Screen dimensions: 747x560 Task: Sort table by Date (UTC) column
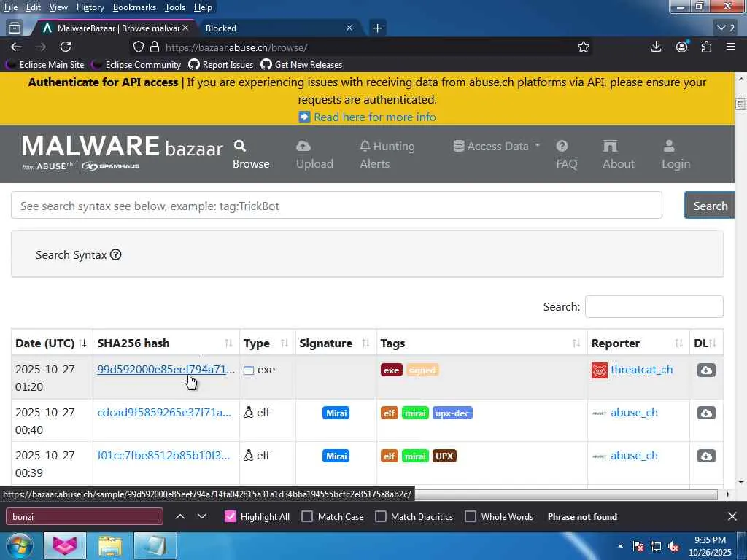click(x=52, y=343)
